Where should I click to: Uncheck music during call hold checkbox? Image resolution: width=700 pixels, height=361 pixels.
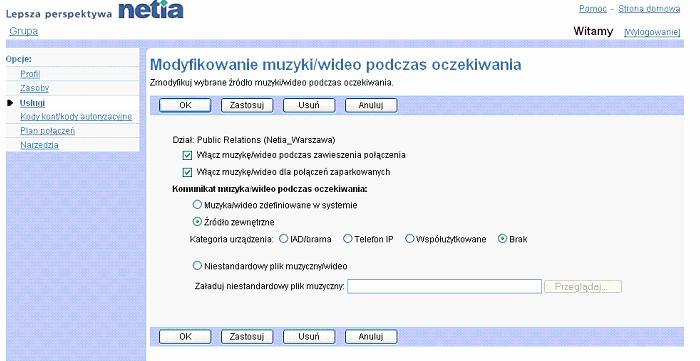click(x=188, y=155)
